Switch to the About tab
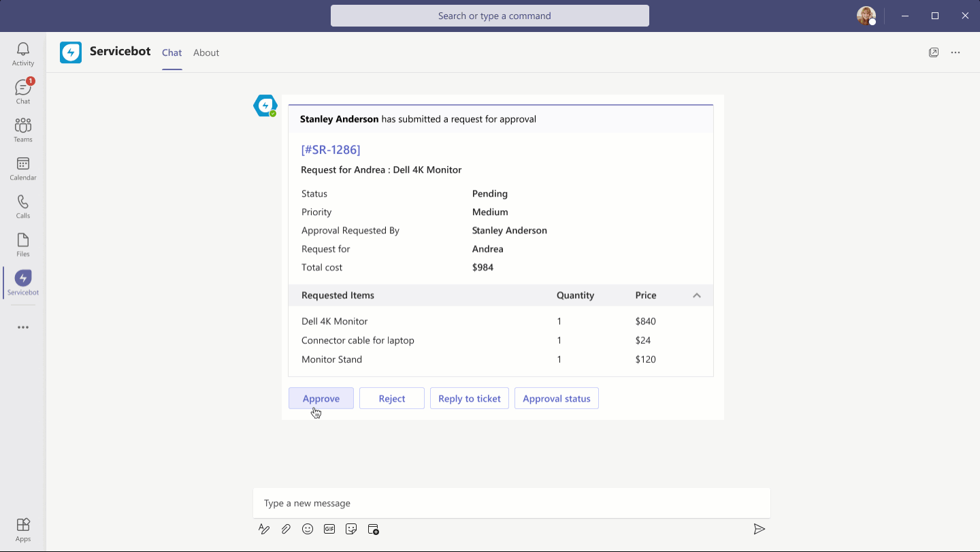980x552 pixels. [206, 52]
